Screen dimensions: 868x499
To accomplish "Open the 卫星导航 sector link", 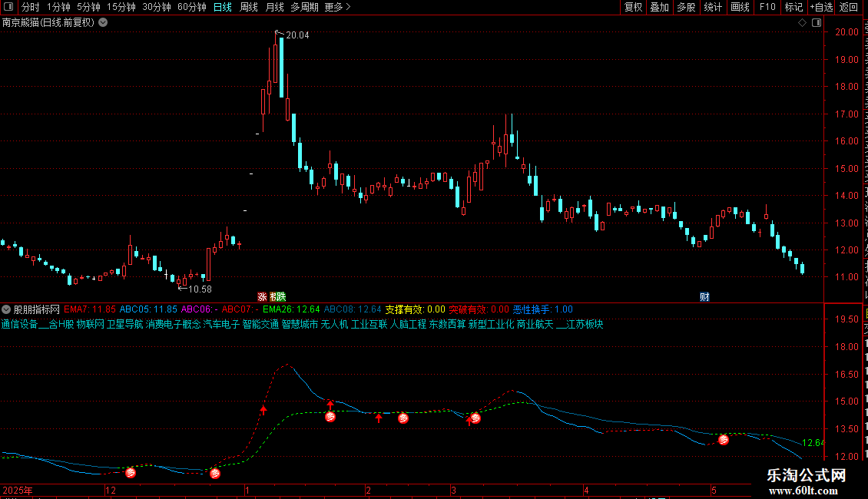I will (124, 324).
